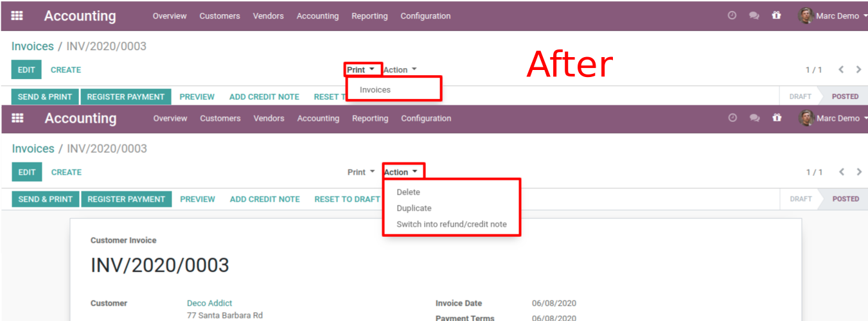Open the apps grid icon in the topmost navbar
Viewport: 868px width, 321px height.
click(17, 16)
